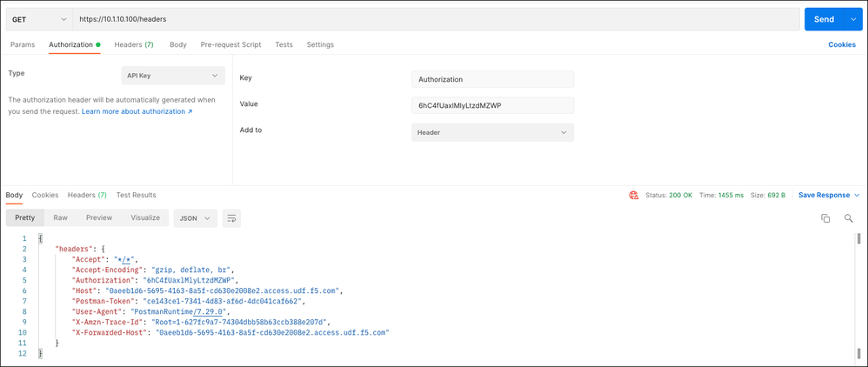Select the Raw response view
The image size is (868, 367).
point(60,217)
